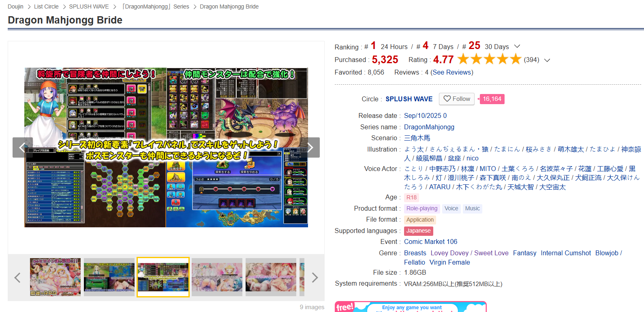Click the Favorited 8,056 text
The width and height of the screenshot is (644, 312).
(x=359, y=72)
